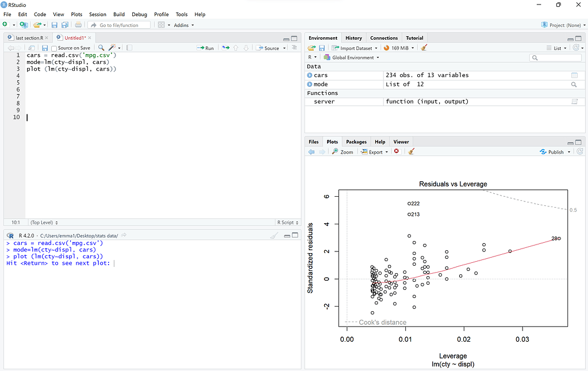Click the Go to file/function field
The image size is (588, 371).
[x=119, y=25]
